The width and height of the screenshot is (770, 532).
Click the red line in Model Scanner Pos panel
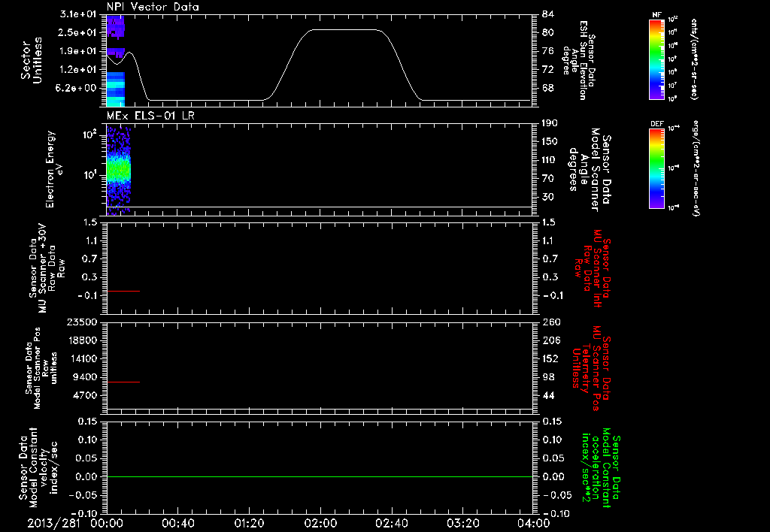pos(123,382)
